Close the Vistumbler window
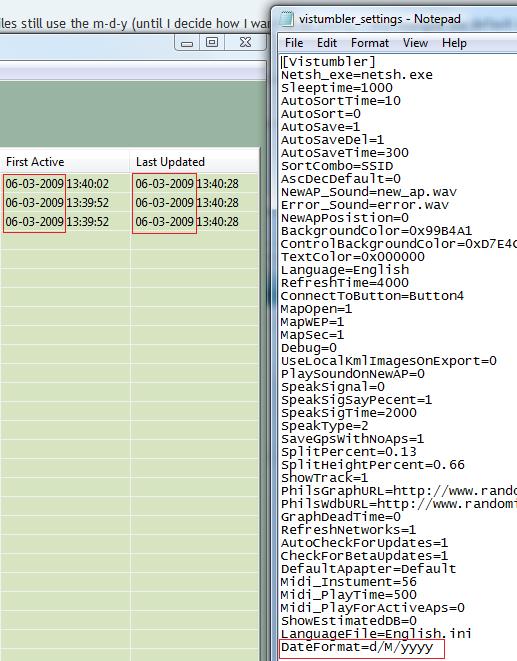Image resolution: width=517 pixels, height=661 pixels. (x=245, y=43)
